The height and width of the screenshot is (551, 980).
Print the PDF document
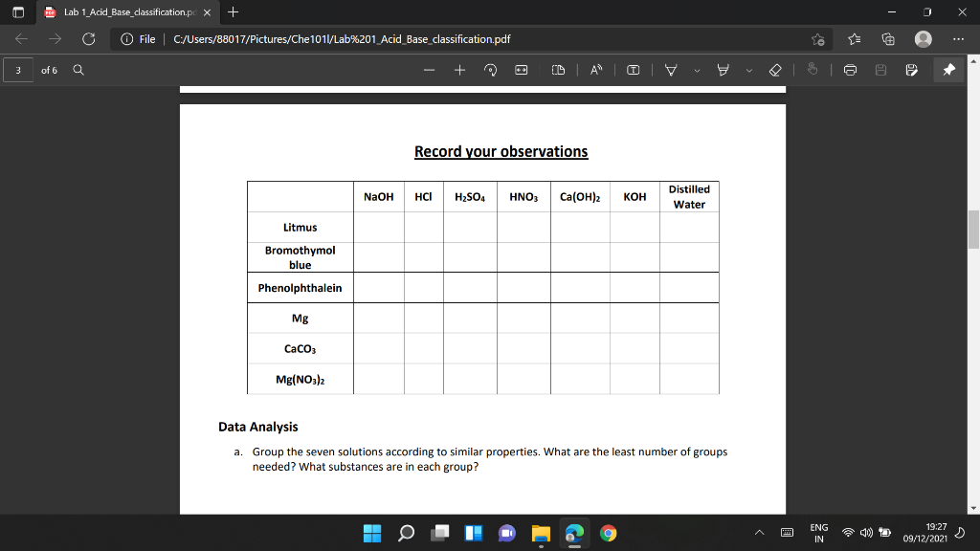(x=850, y=70)
